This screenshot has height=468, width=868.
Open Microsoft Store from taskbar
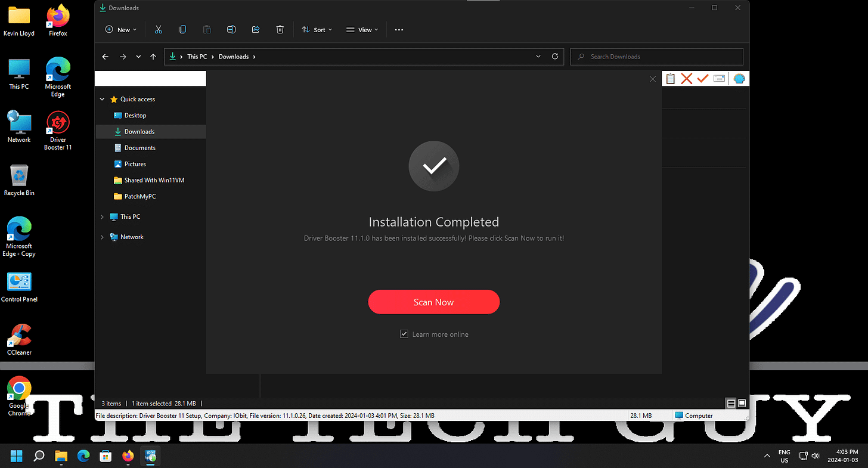click(106, 456)
